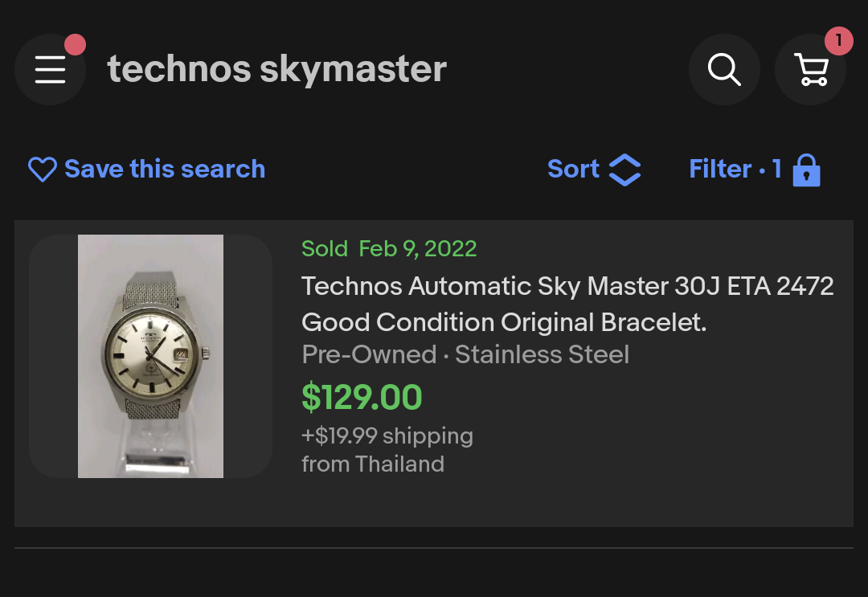The height and width of the screenshot is (597, 868).
Task: Select the 'Pre-Owned · Stainless Steel' subtitle
Action: coord(465,354)
